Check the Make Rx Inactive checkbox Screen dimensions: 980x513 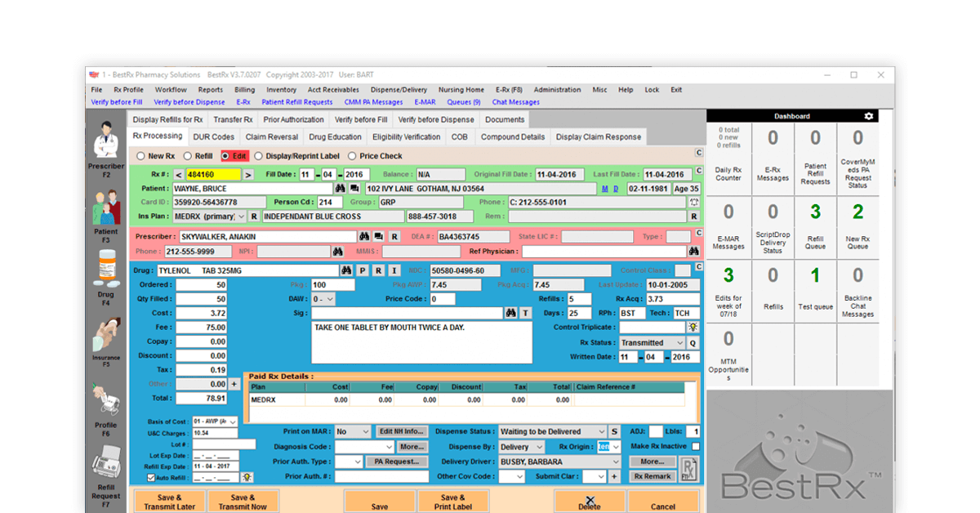click(x=695, y=446)
